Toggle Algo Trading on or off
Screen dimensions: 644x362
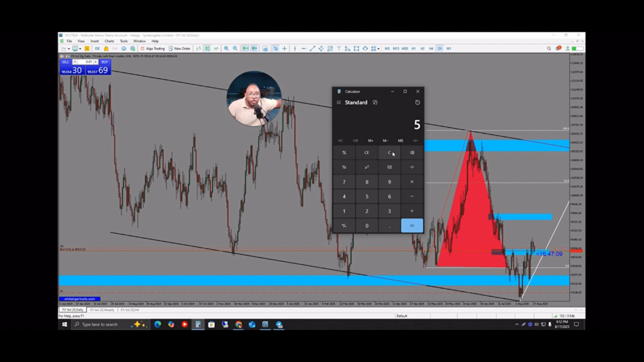click(152, 49)
